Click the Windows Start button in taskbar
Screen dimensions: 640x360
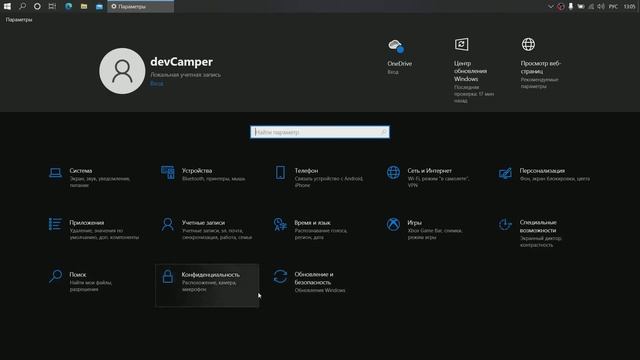pyautogui.click(x=7, y=6)
